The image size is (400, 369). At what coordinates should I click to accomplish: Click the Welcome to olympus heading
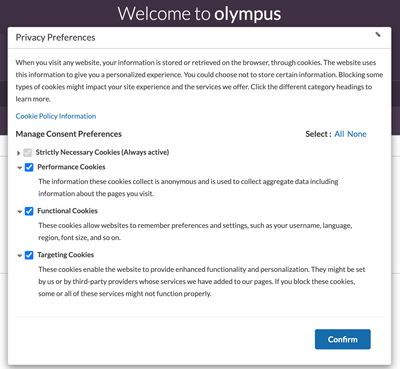199,14
